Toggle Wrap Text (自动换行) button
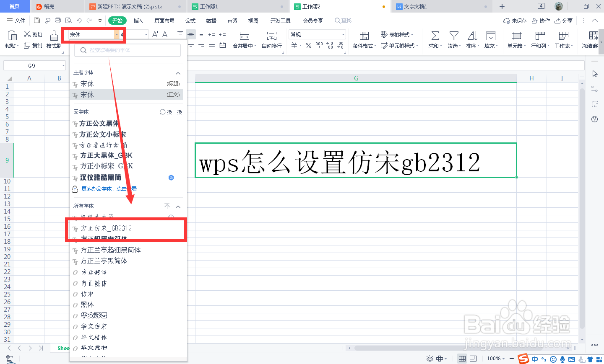Viewport: 604px width, 364px height. [272, 40]
